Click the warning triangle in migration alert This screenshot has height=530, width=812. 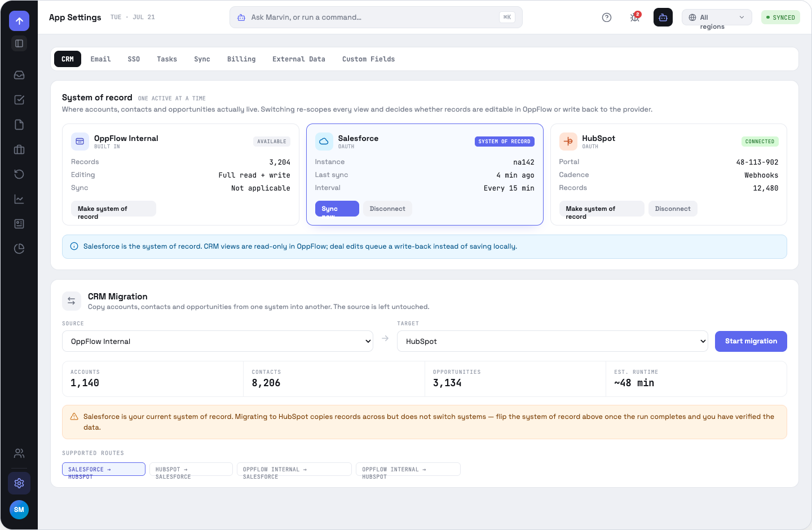click(x=74, y=417)
